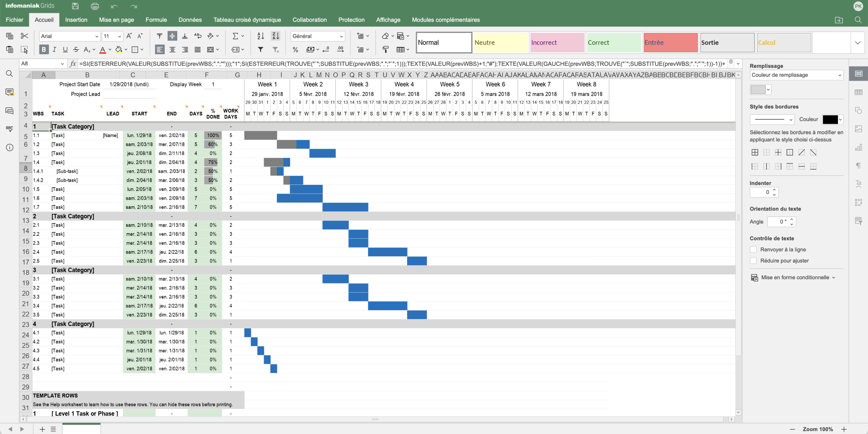Enable Renvoyer à la ligne checkbox
The height and width of the screenshot is (434, 868).
[753, 250]
